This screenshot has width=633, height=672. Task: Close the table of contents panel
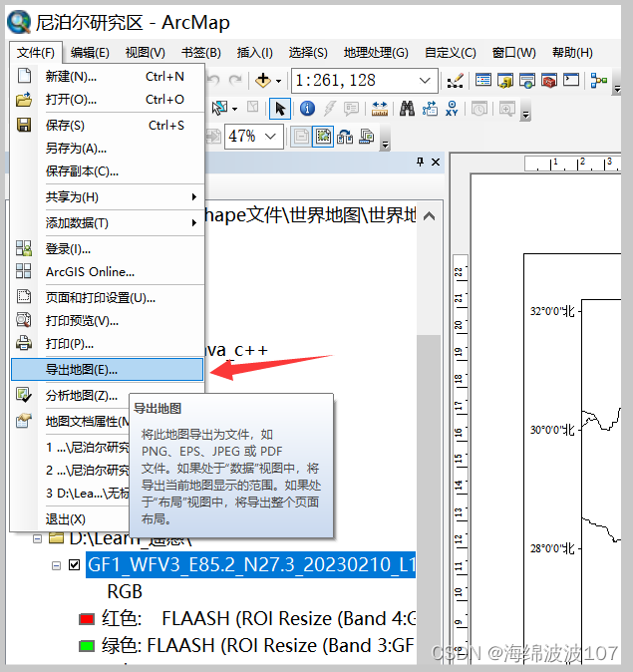click(436, 162)
